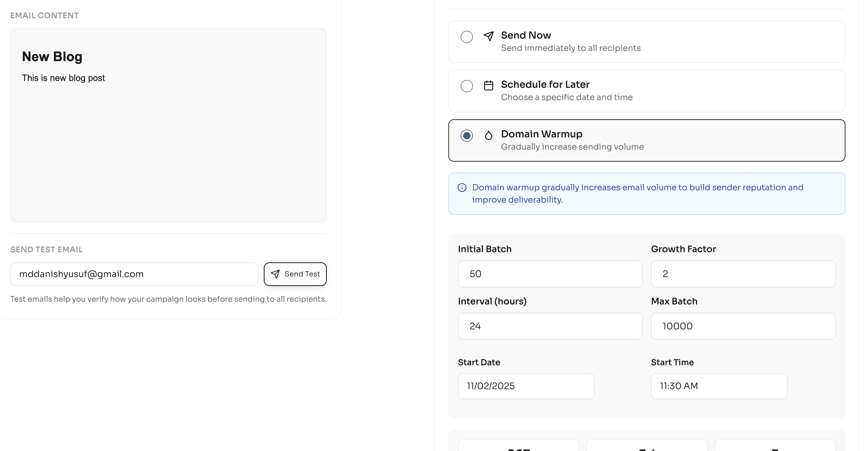Click the calendar icon for Schedule for Later
868x451 pixels.
pos(489,85)
